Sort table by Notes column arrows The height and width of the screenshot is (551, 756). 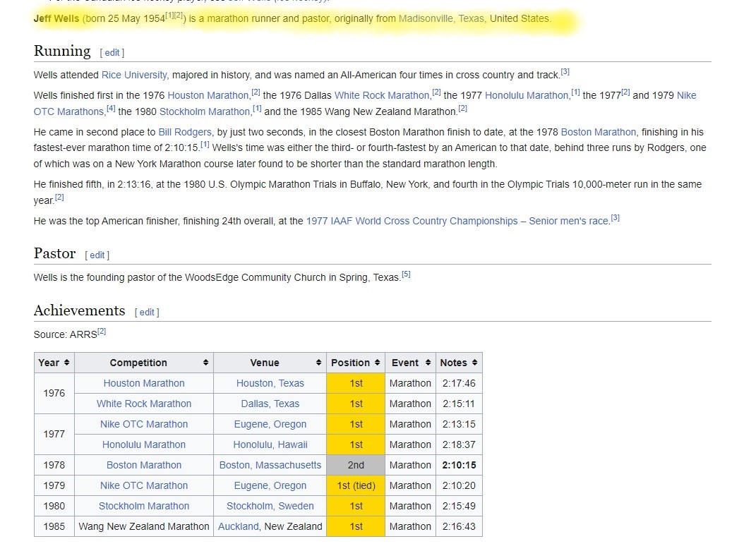click(x=475, y=363)
